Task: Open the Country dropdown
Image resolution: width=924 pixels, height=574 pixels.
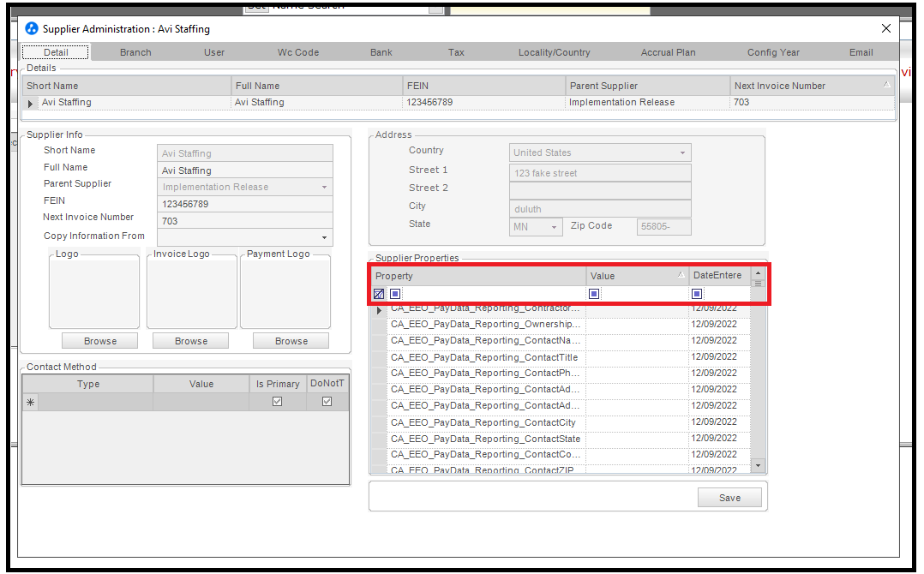Action: coord(682,153)
